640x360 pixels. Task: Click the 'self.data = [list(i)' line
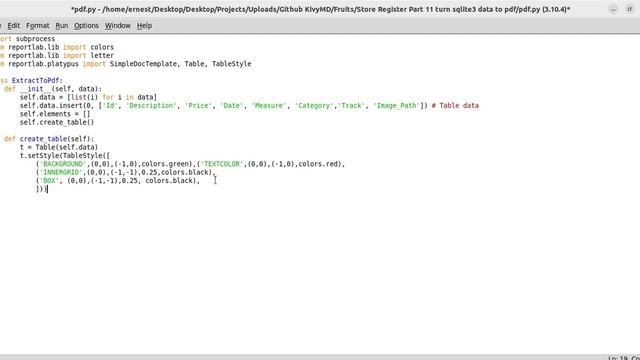tap(88, 97)
